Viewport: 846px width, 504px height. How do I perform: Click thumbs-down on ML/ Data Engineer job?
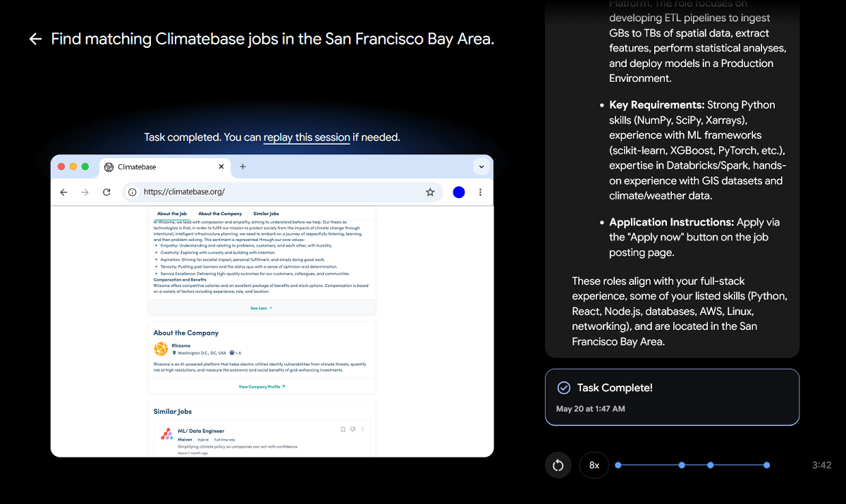[352, 429]
